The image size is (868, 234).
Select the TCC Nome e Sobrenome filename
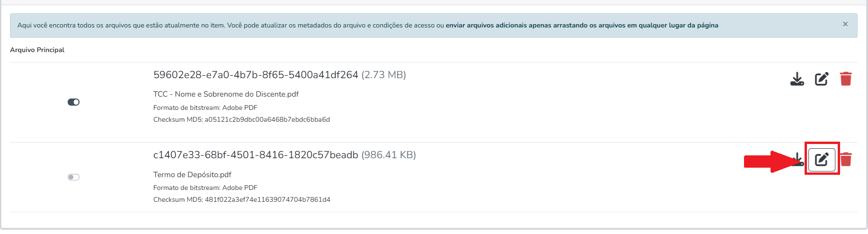click(x=226, y=94)
